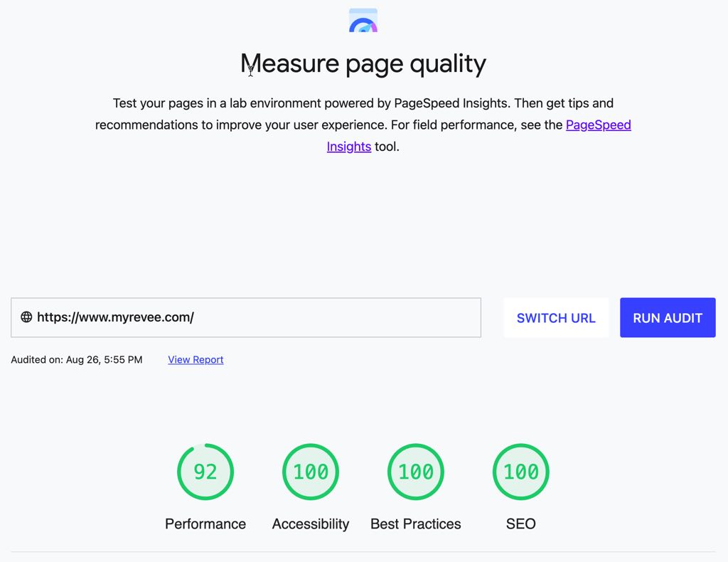Viewport: 728px width, 562px height.
Task: Click the Best Practices score gauge
Action: point(415,472)
